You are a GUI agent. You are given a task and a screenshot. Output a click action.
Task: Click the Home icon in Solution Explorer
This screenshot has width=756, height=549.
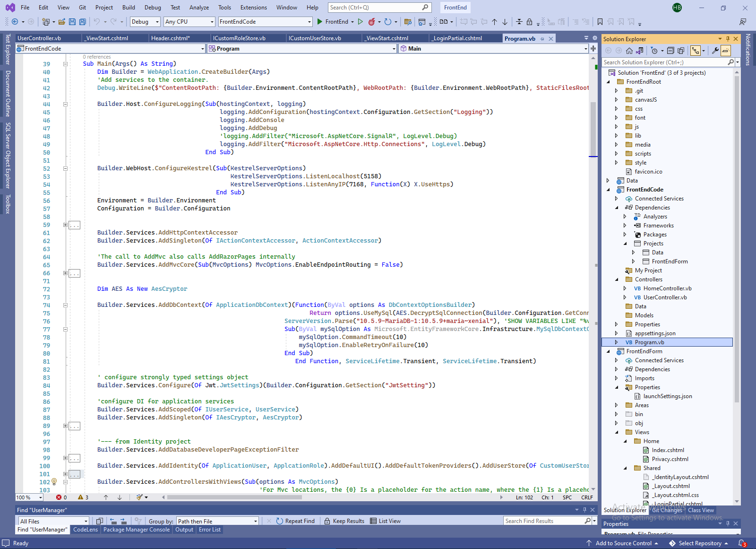click(x=629, y=51)
